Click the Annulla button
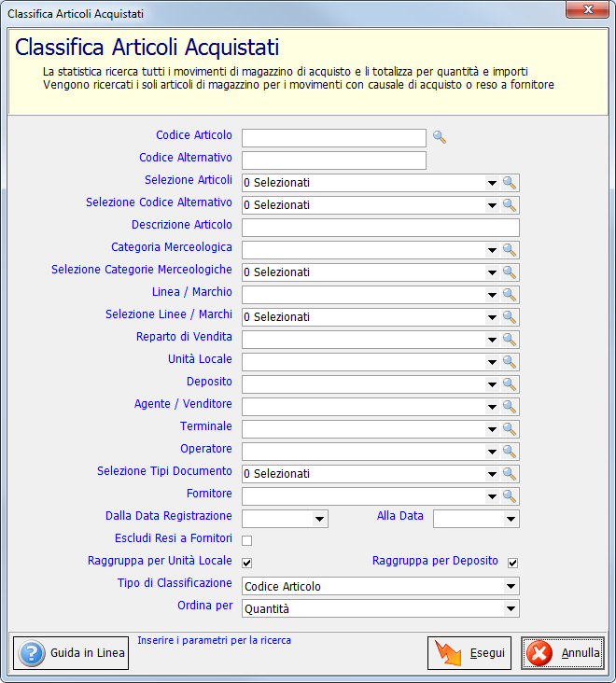 (563, 653)
